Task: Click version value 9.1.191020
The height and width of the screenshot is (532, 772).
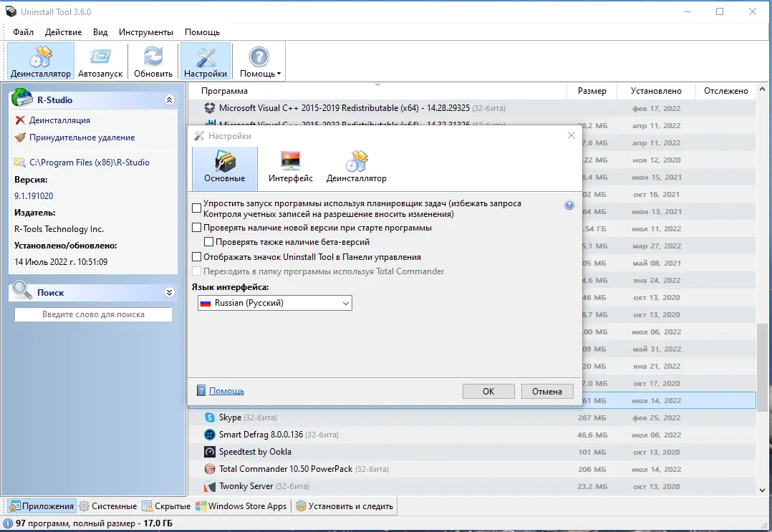Action: 34,196
